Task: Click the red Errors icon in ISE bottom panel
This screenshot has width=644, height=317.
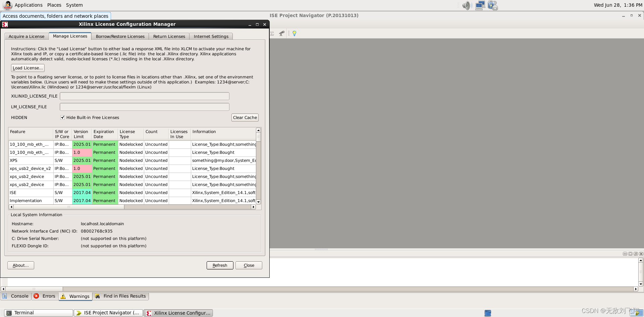Action: coord(36,296)
